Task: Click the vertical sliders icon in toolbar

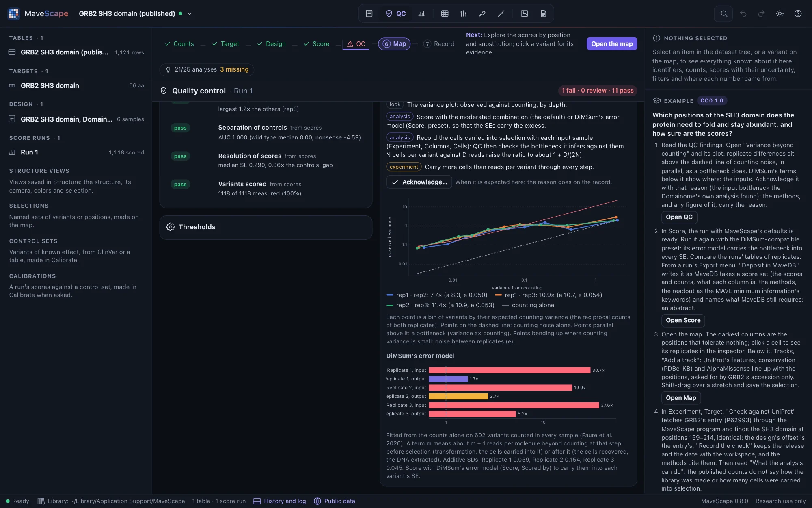Action: 463,13
